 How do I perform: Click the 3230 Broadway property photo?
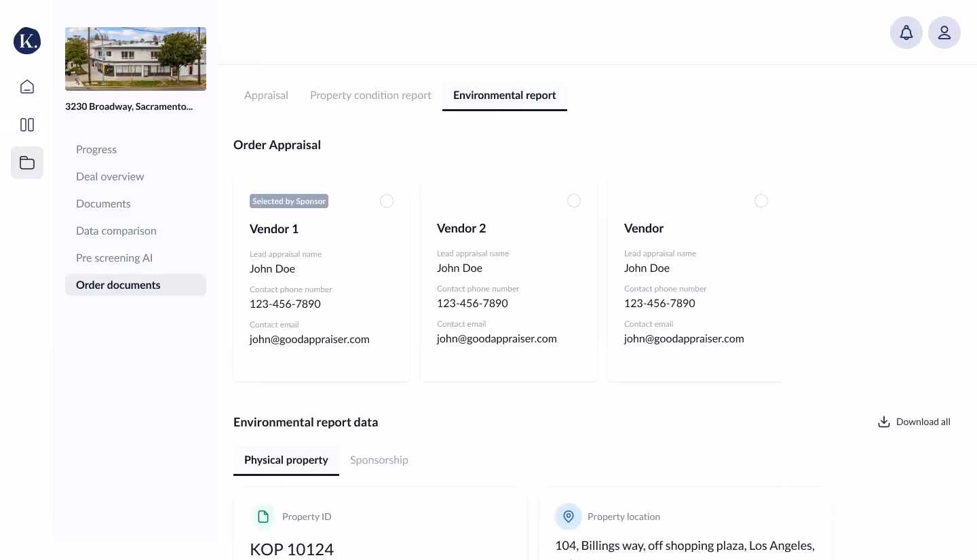[136, 58]
